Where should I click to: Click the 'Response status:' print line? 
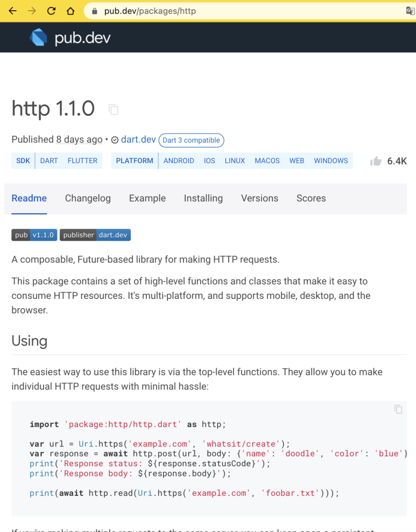coord(150,464)
